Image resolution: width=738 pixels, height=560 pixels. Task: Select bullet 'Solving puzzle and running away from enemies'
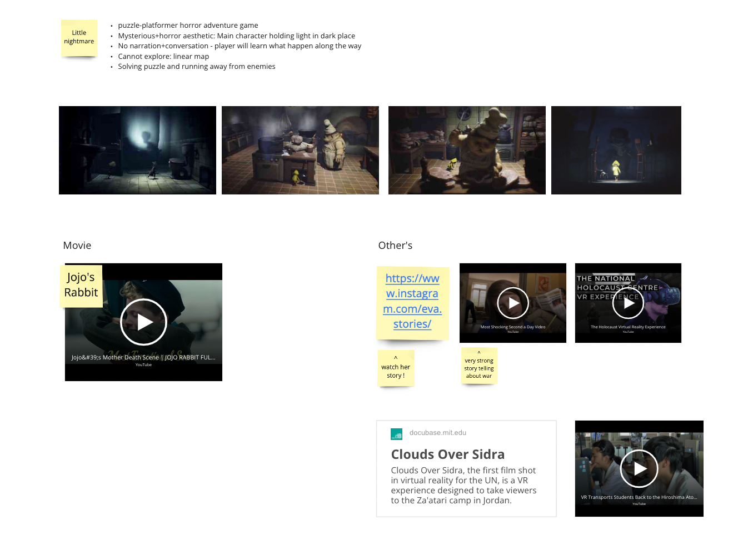(x=197, y=67)
